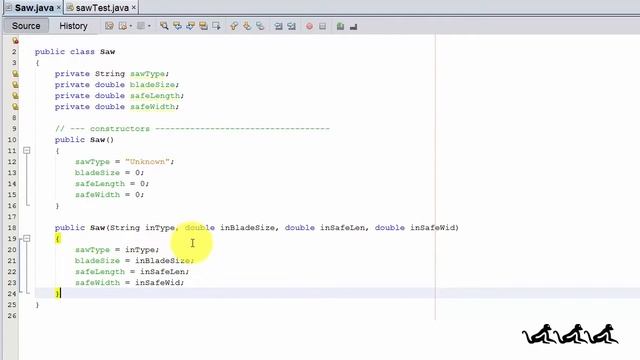This screenshot has width=640, height=360.
Task: Jump to the previous bookmark
Action: click(234, 26)
